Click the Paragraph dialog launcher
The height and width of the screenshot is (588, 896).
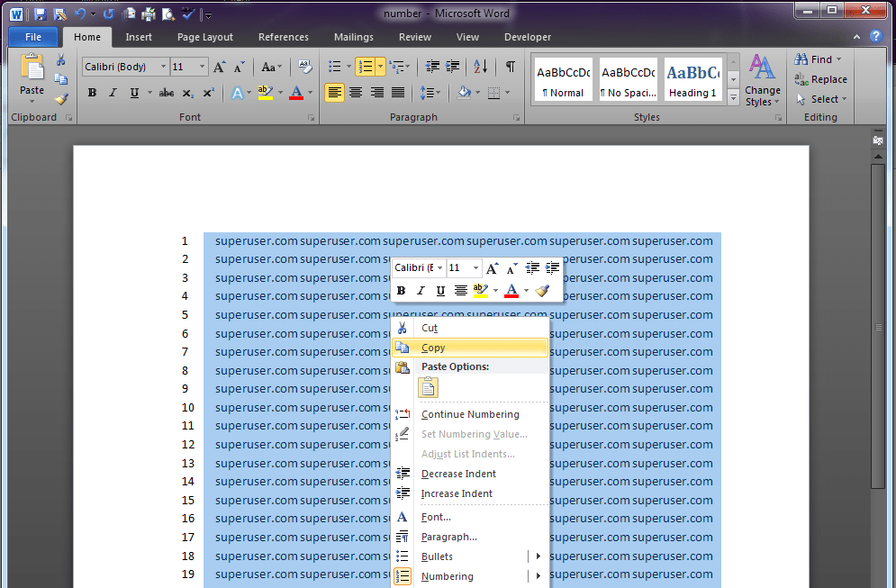coord(516,117)
